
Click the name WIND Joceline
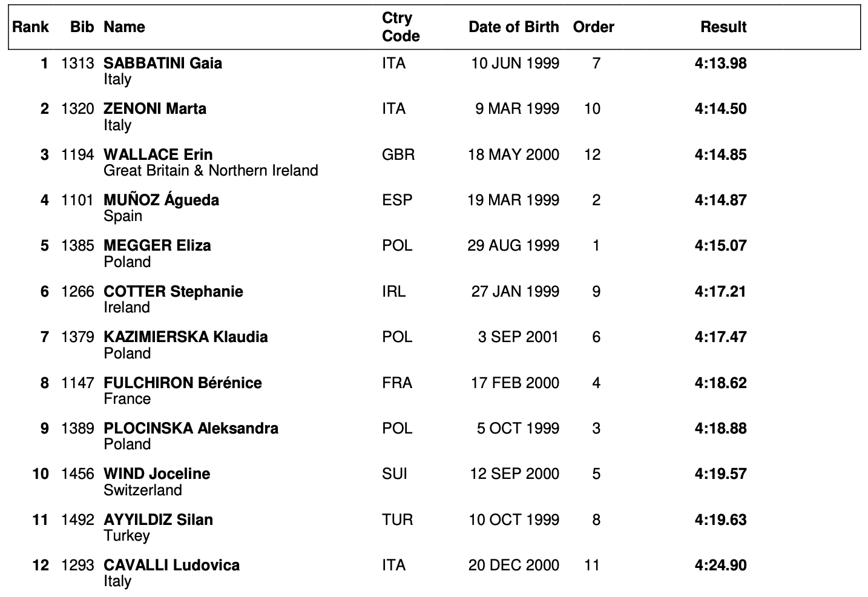click(157, 474)
